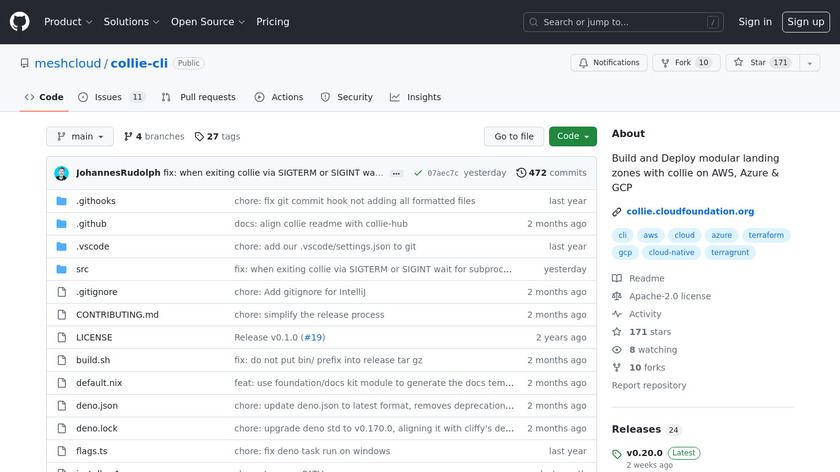Switch to the Pull requests tab
840x472 pixels.
click(x=199, y=98)
